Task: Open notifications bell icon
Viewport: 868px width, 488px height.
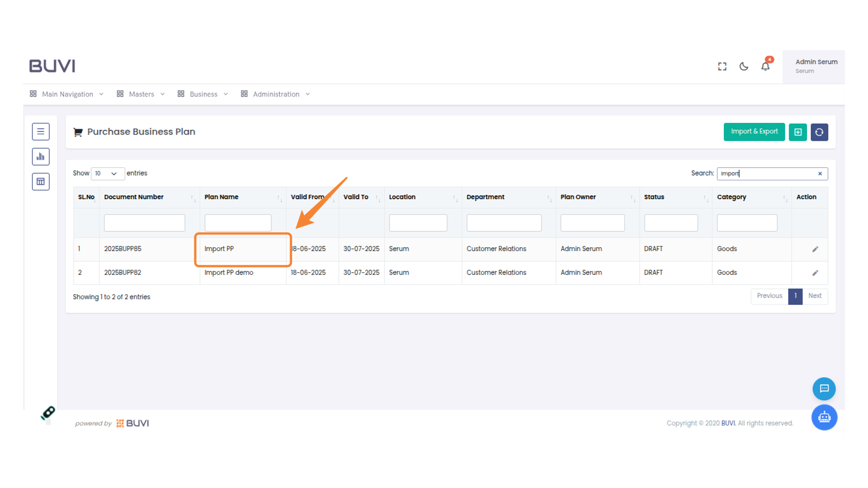Action: coord(765,66)
